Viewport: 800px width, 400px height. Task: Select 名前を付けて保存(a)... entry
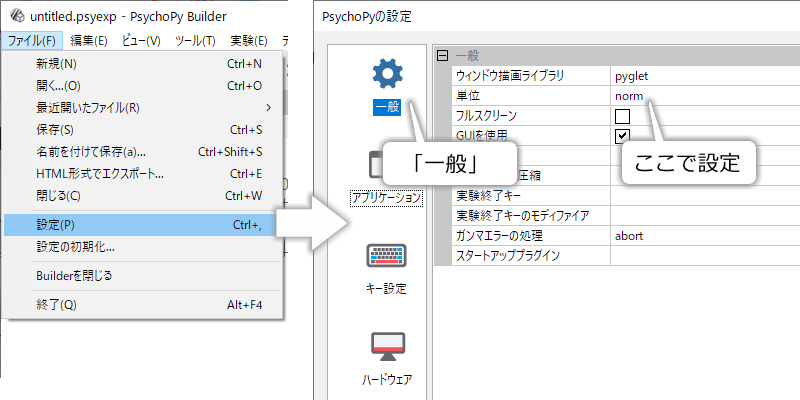[143, 152]
